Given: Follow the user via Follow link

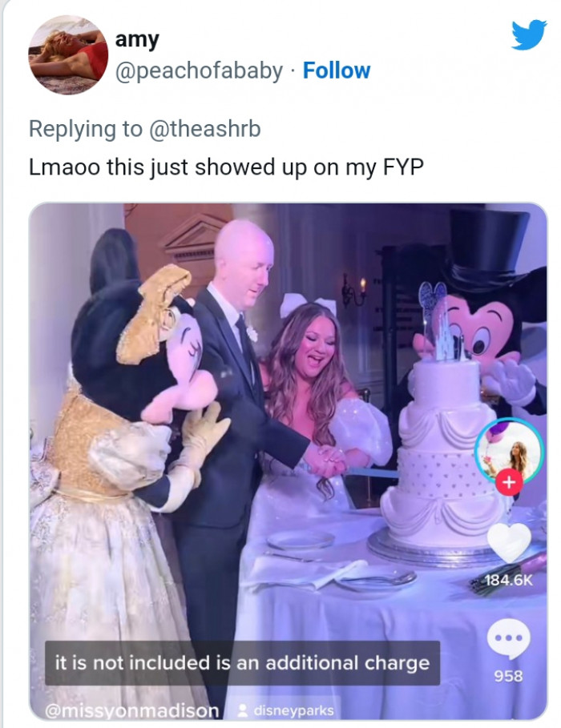Looking at the screenshot, I should 337,70.
